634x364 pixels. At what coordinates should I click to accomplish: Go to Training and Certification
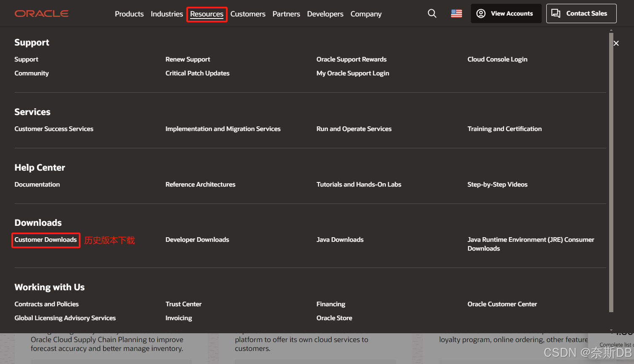pyautogui.click(x=505, y=129)
